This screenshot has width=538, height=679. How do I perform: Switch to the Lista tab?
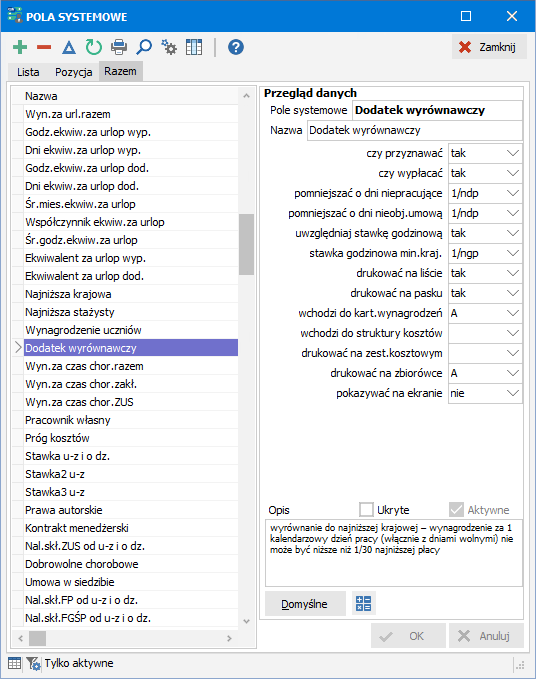point(28,72)
